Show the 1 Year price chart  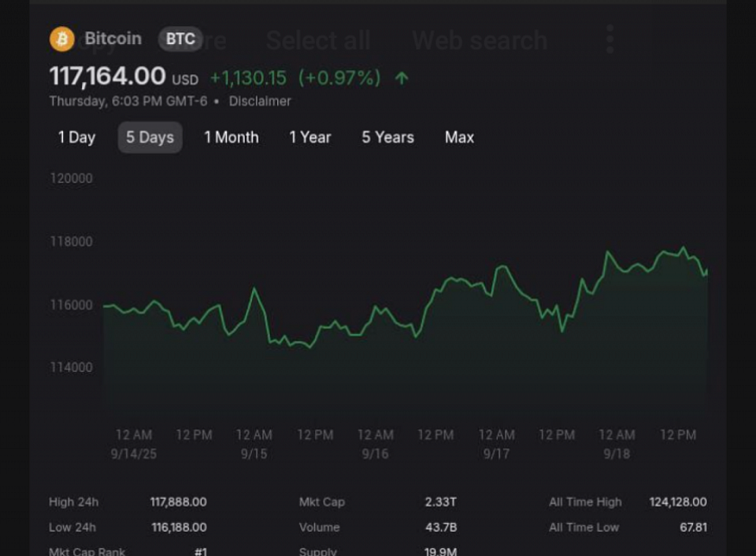[310, 138]
